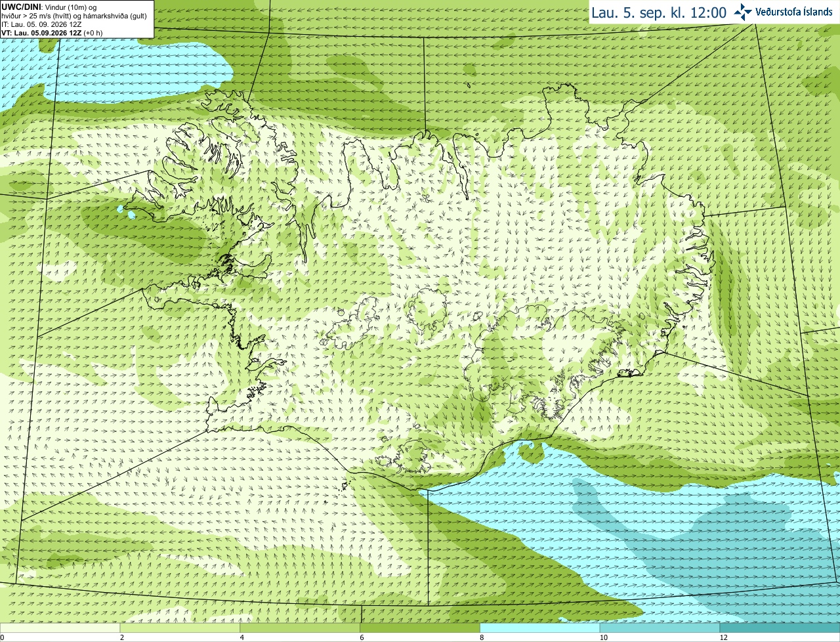This screenshot has height=642, width=840.
Task: Click the scale label 6
Action: (362, 637)
